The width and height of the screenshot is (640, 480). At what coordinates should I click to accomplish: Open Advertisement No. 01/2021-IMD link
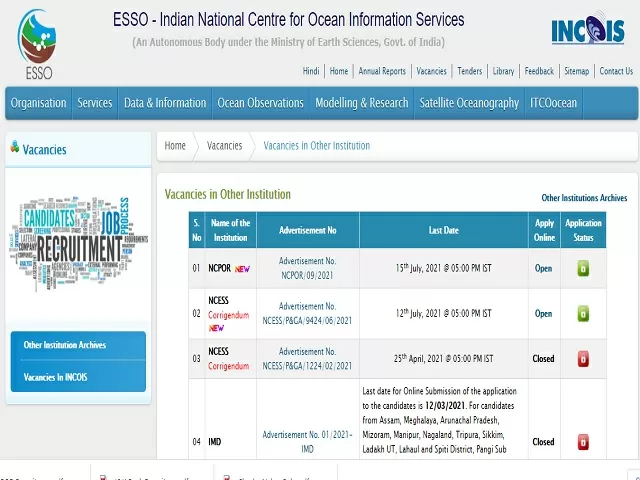307,442
